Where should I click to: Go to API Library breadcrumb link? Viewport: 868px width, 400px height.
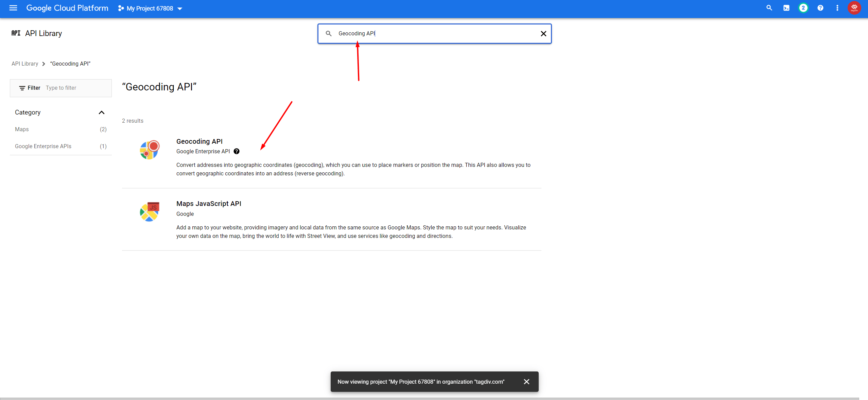[25, 64]
